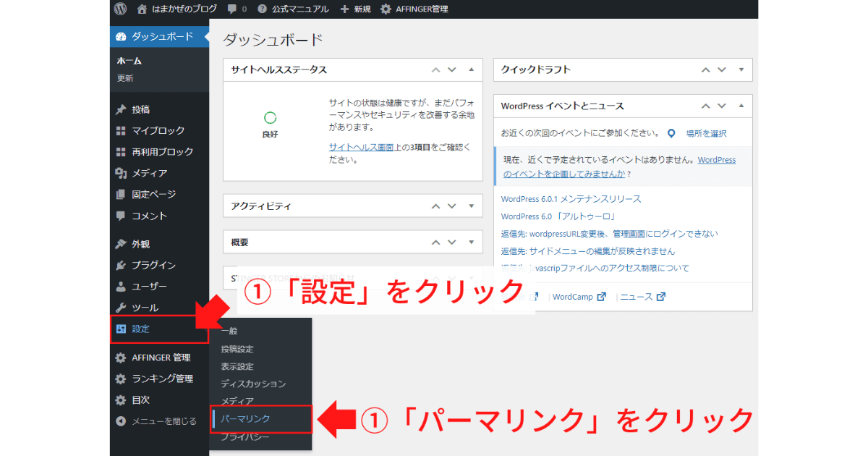This screenshot has width=868, height=456.
Task: Open the WordPress logo menu in the admin bar
Action: coord(119,9)
